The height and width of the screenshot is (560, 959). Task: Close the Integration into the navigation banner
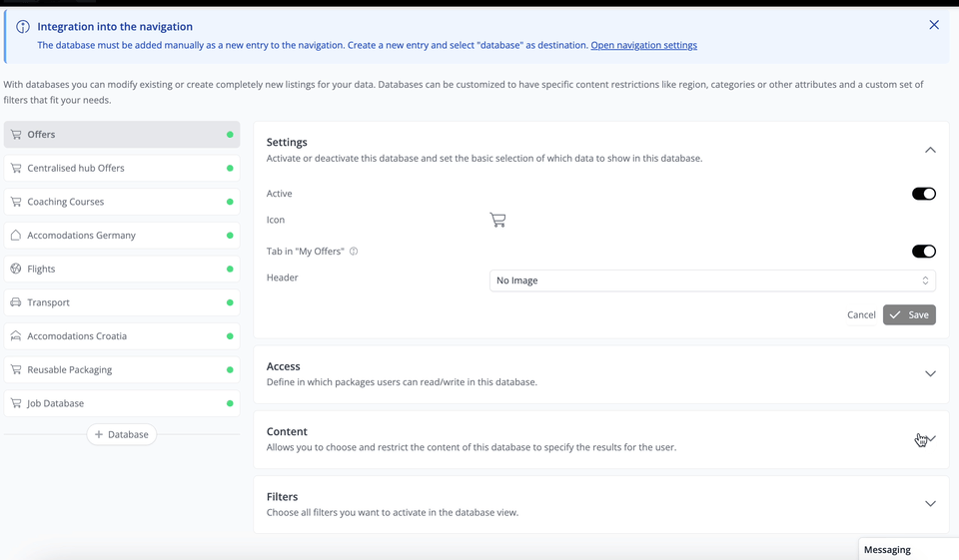click(x=934, y=25)
